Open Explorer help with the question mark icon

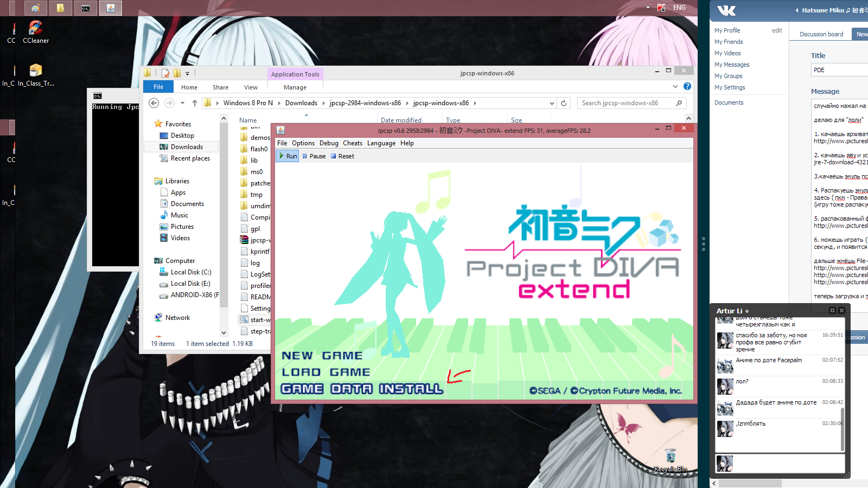[687, 87]
